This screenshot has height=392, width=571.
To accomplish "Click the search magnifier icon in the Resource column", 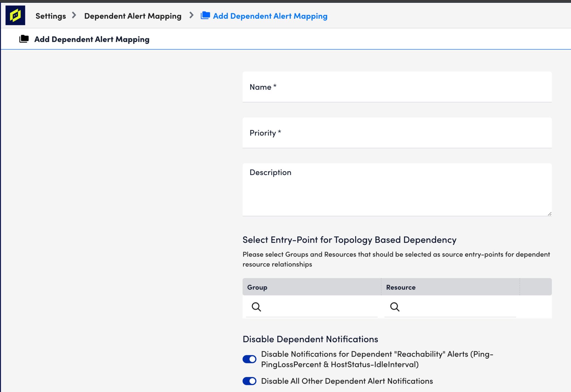I will click(395, 307).
